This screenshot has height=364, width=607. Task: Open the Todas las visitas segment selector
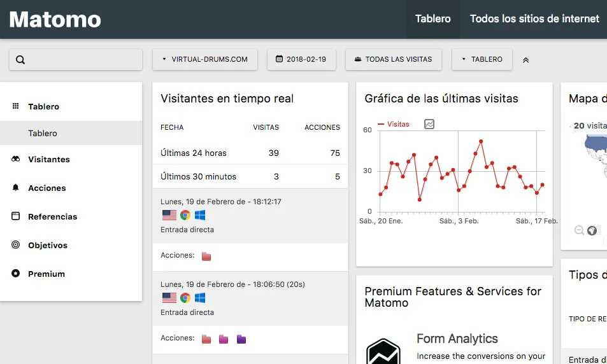coord(394,60)
